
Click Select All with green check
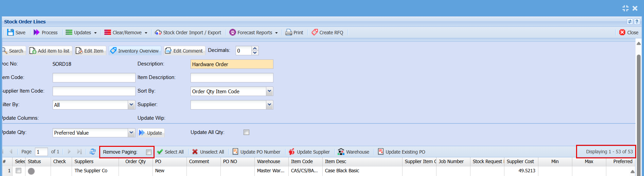(x=170, y=152)
